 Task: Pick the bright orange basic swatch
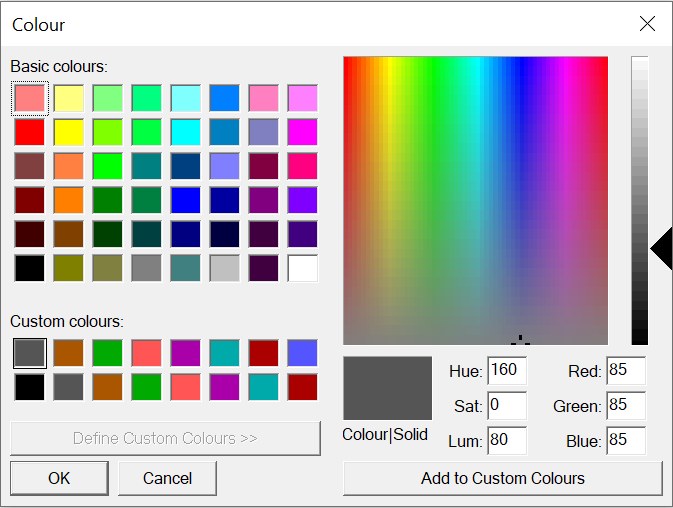tap(69, 200)
